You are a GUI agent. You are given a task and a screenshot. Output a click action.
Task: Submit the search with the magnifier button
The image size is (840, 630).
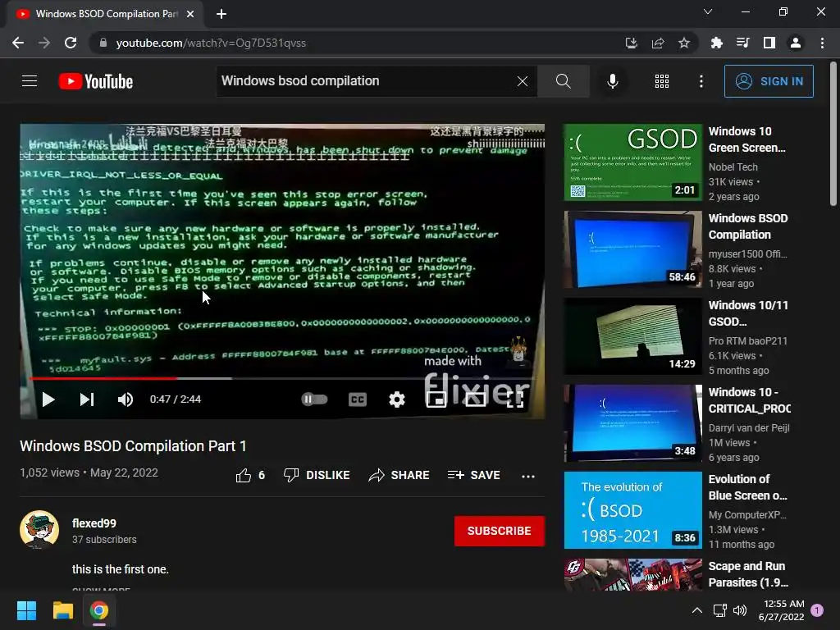563,81
